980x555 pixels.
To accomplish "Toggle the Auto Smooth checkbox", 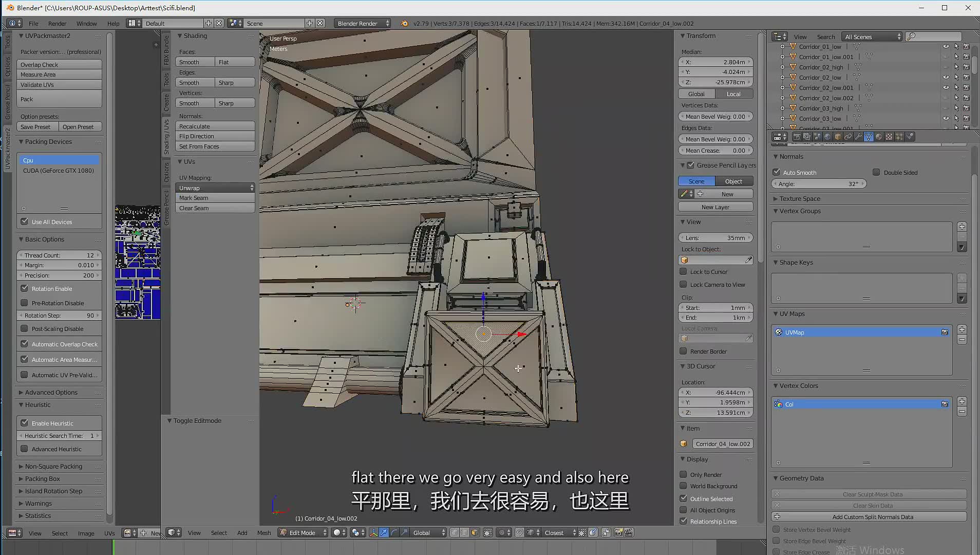I will 776,172.
